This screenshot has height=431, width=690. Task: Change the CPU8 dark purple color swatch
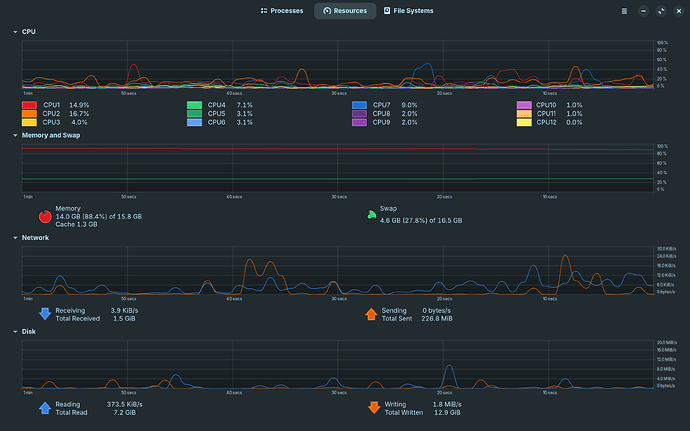pyautogui.click(x=360, y=114)
